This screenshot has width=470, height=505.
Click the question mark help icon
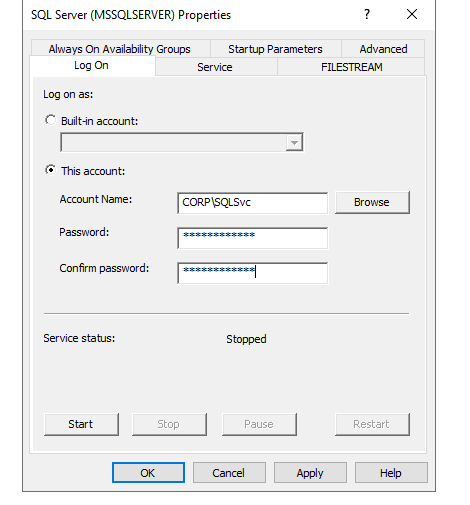pos(367,14)
